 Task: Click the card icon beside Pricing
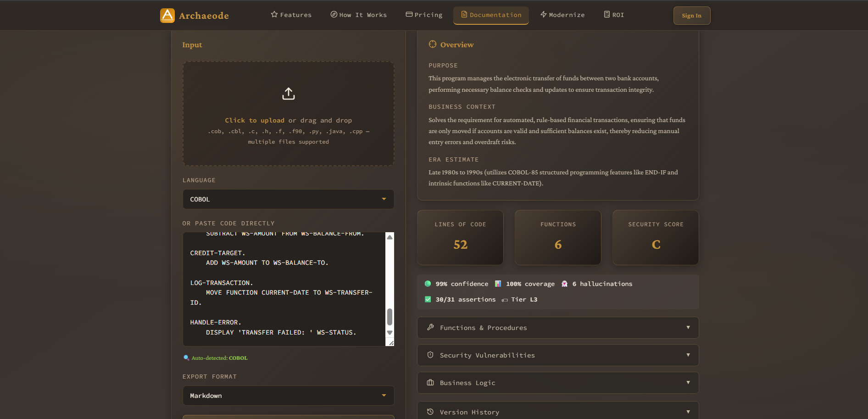click(409, 15)
